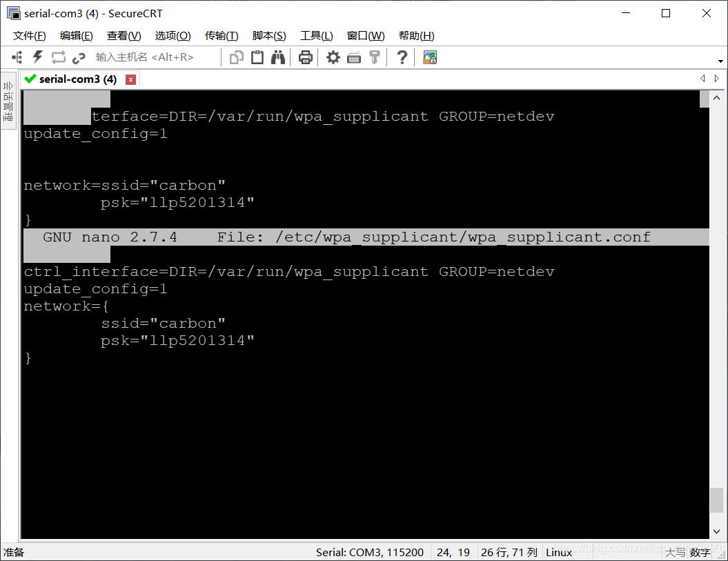Open the vertical Session Manager side tab

[8, 100]
